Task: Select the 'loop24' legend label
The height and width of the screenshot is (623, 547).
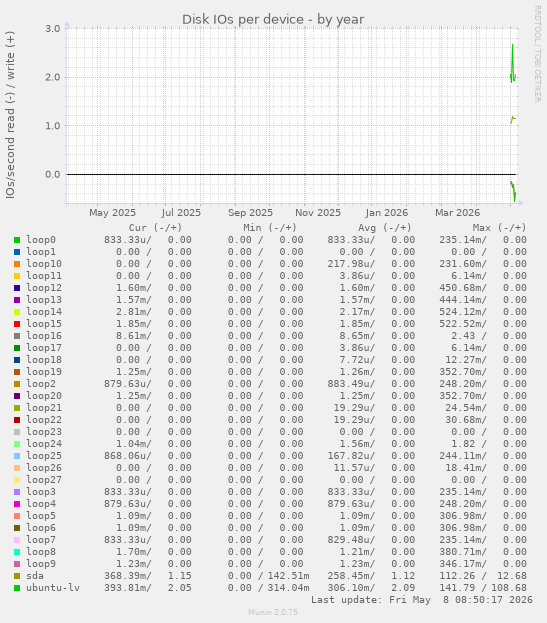Action: pyautogui.click(x=44, y=443)
